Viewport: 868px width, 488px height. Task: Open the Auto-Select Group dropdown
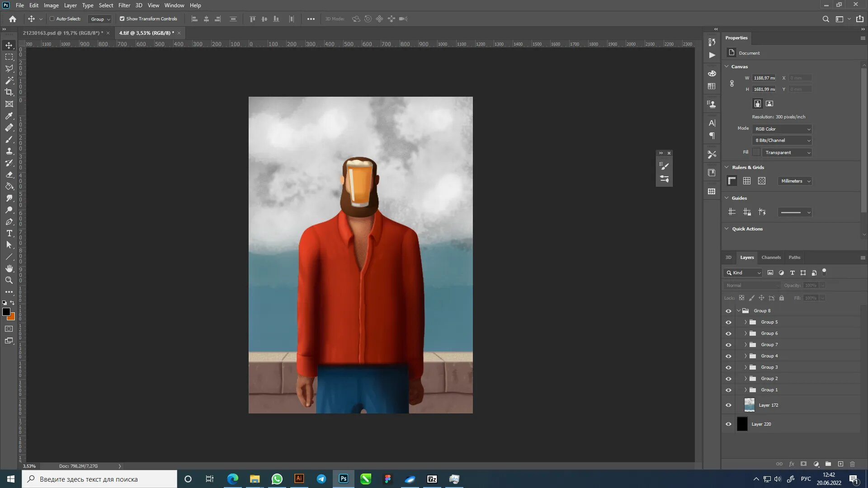pos(100,19)
